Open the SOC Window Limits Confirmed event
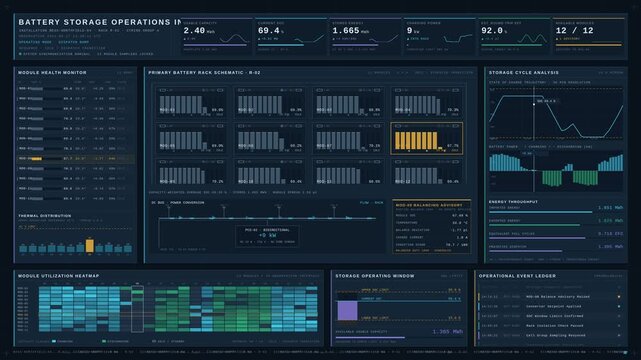This screenshot has width=641, height=360. click(x=550, y=316)
